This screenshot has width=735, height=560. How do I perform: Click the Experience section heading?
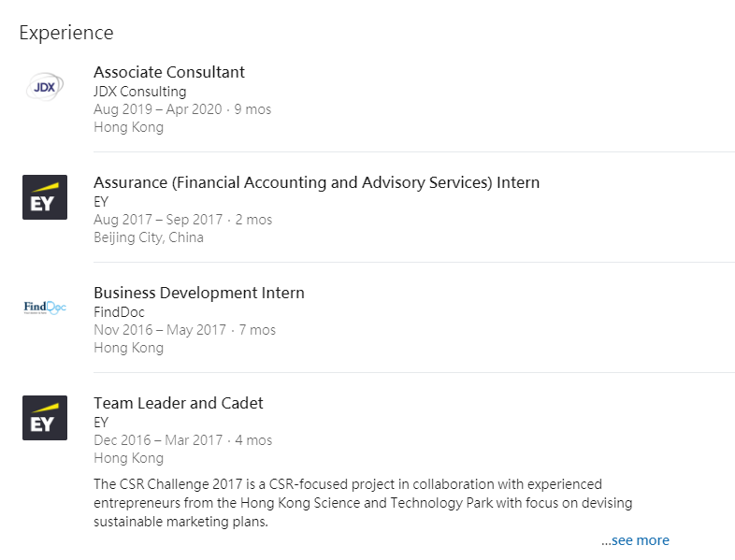coord(66,33)
